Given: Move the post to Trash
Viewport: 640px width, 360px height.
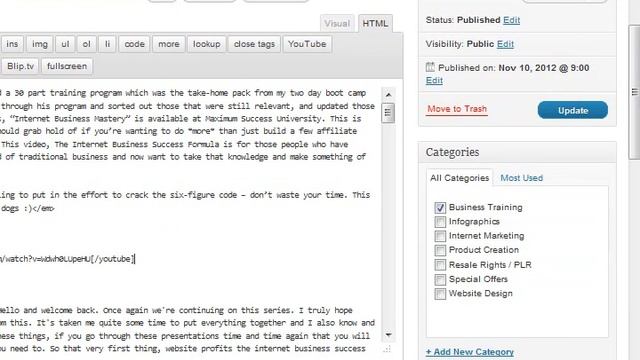Looking at the screenshot, I should click(x=457, y=109).
